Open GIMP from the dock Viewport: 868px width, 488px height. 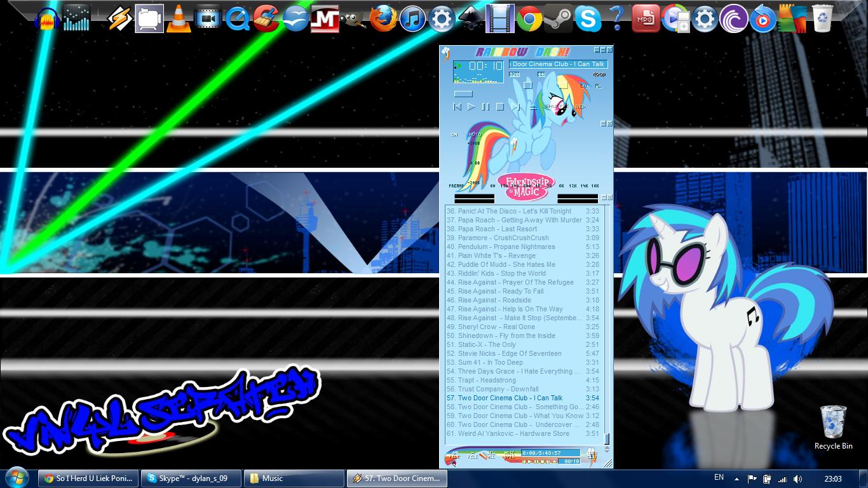point(353,19)
